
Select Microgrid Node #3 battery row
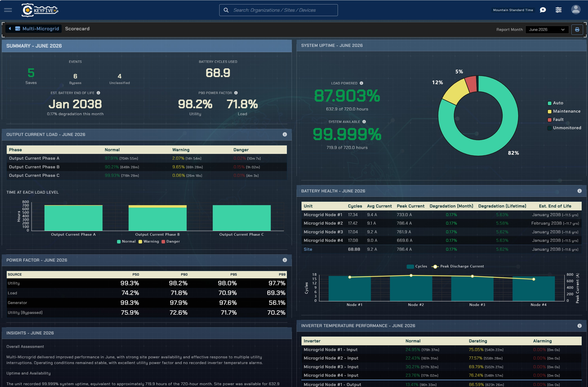pyautogui.click(x=441, y=232)
